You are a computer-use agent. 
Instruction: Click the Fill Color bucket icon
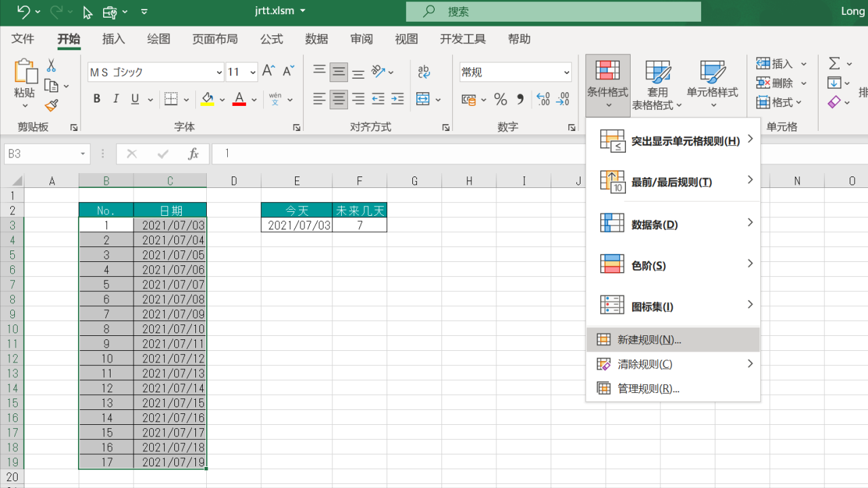tap(208, 99)
